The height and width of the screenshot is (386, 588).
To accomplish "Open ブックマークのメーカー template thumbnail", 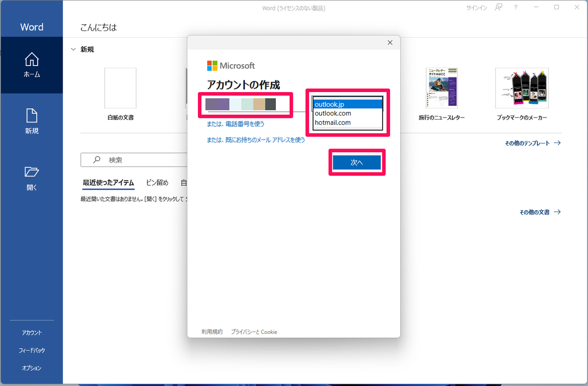I will tap(521, 88).
